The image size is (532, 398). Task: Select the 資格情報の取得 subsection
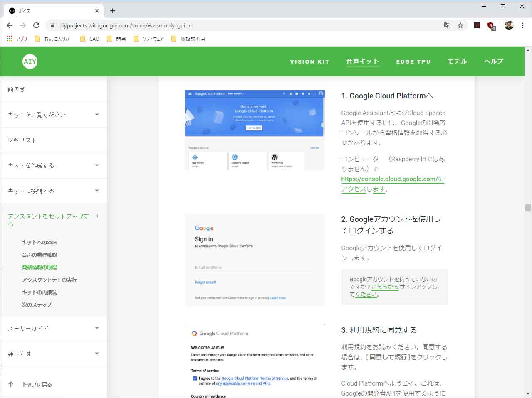(40, 267)
